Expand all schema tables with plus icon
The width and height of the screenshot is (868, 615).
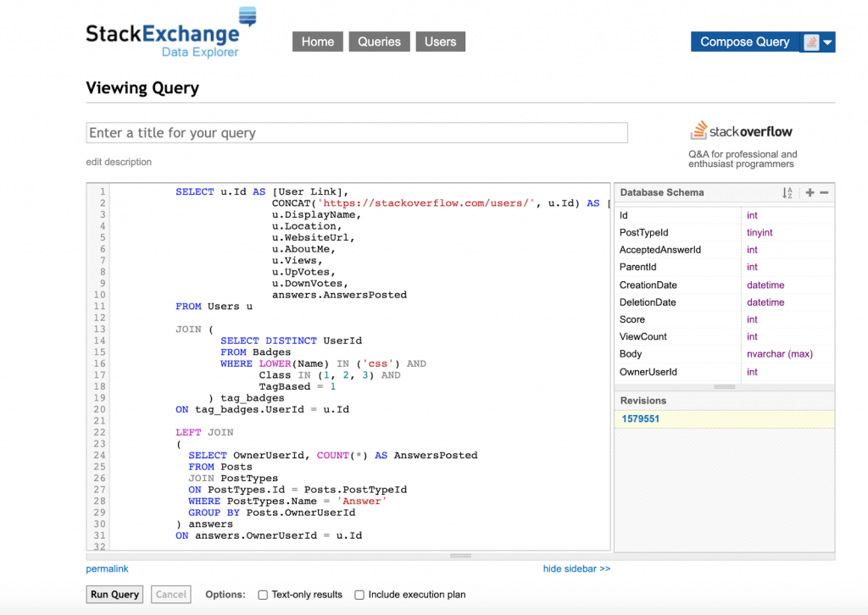click(810, 193)
